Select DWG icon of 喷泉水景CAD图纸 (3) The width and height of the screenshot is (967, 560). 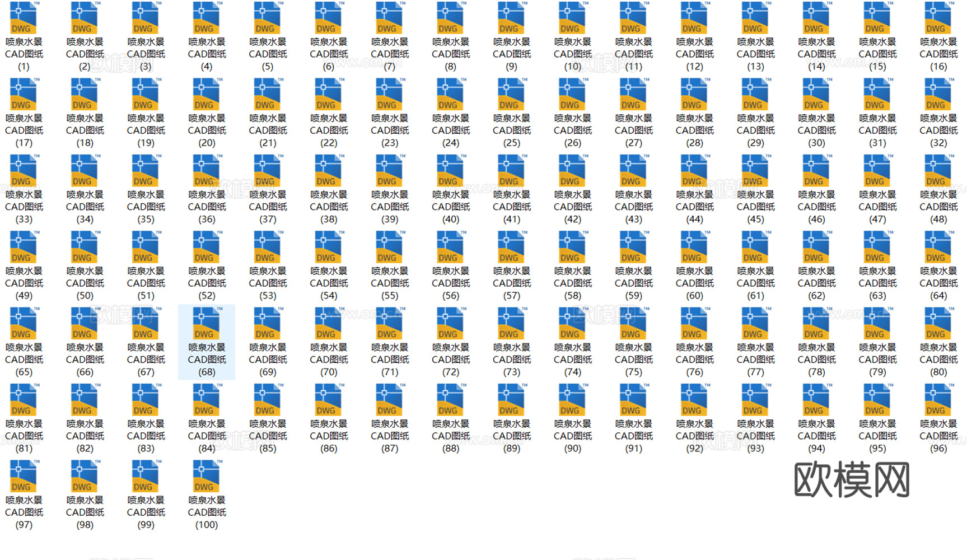pos(146,18)
